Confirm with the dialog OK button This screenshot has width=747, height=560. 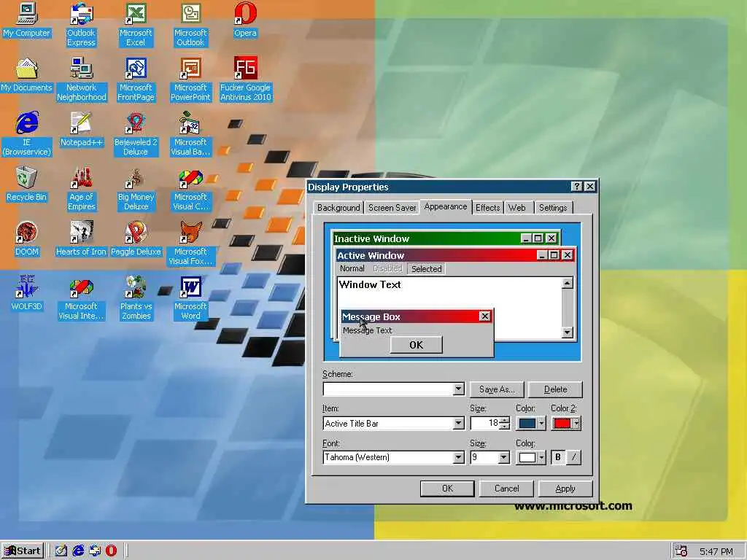pos(447,489)
